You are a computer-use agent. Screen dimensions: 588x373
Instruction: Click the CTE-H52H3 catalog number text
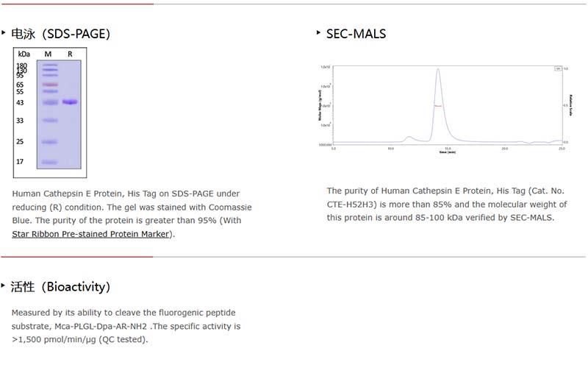[x=354, y=204]
